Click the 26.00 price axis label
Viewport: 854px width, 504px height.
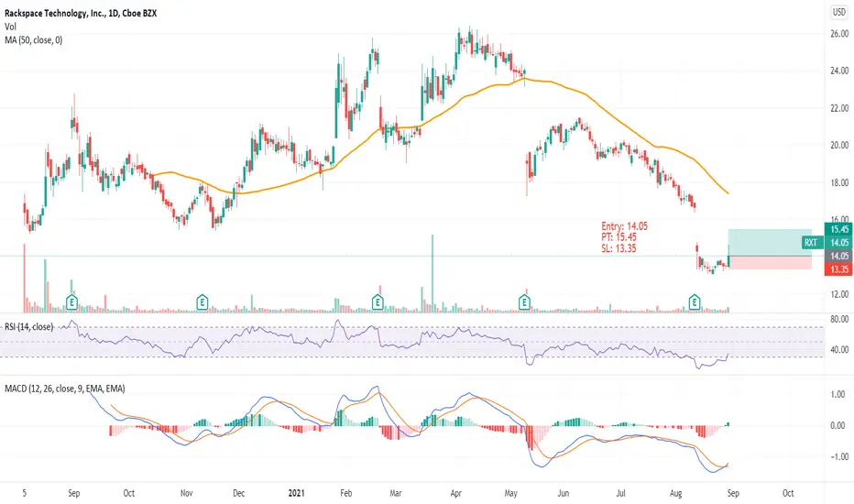coord(839,34)
